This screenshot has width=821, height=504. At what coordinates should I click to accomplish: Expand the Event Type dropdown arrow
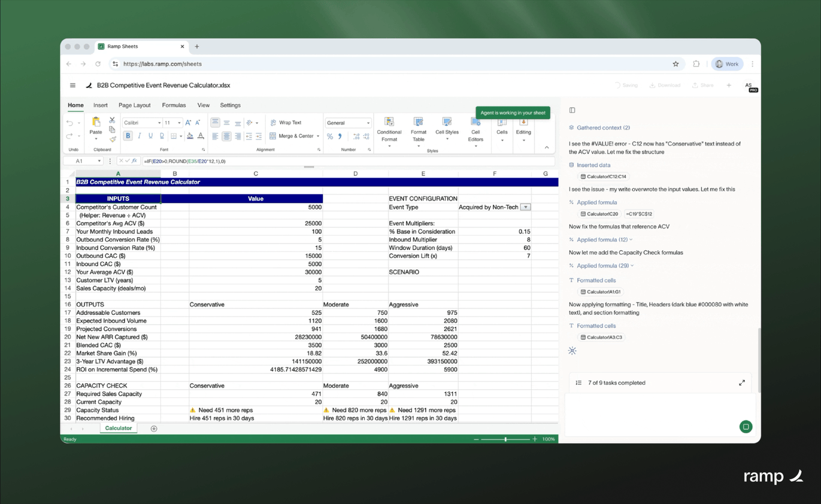pyautogui.click(x=525, y=207)
